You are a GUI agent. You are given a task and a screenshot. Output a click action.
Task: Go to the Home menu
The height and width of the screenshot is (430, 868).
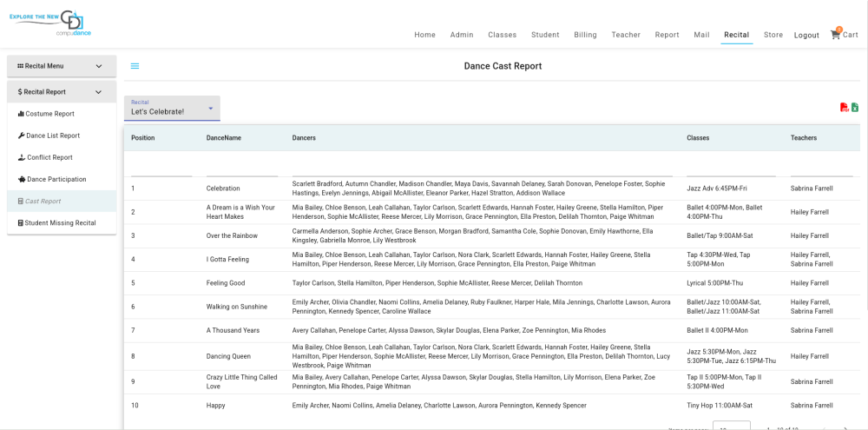[424, 35]
